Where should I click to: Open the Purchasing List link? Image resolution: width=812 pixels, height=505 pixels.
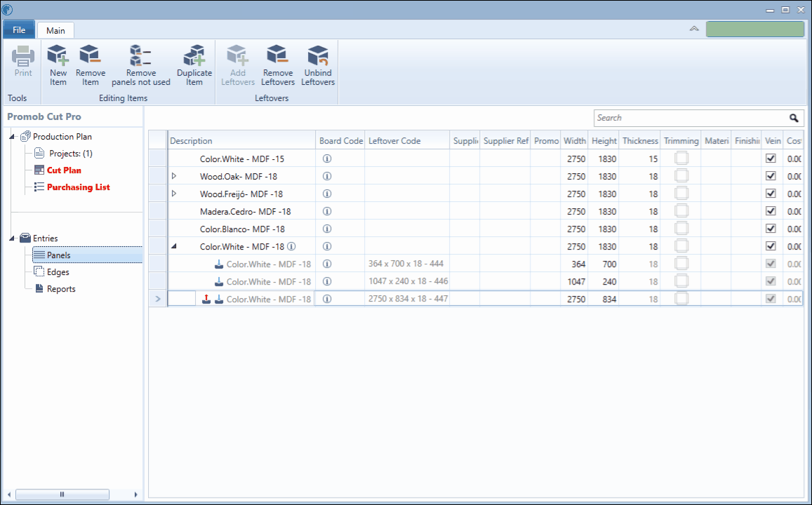pyautogui.click(x=78, y=187)
